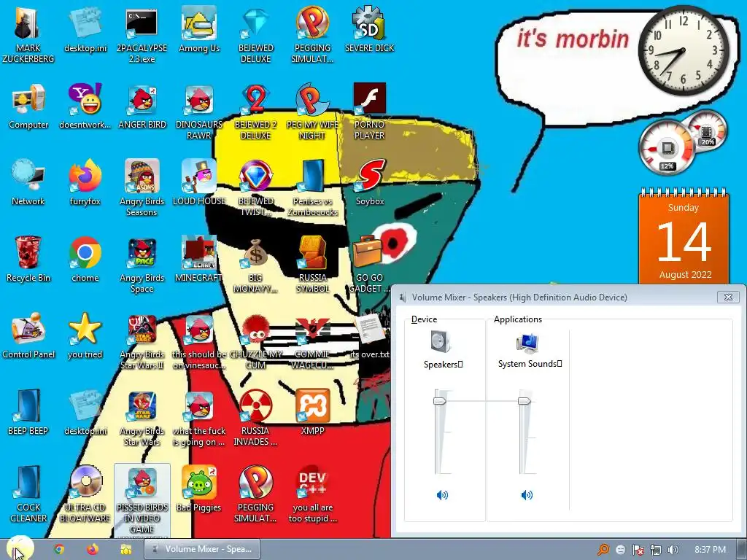Screen dimensions: 747x560
Task: Click the Speakers volume slider handle
Action: pos(440,401)
